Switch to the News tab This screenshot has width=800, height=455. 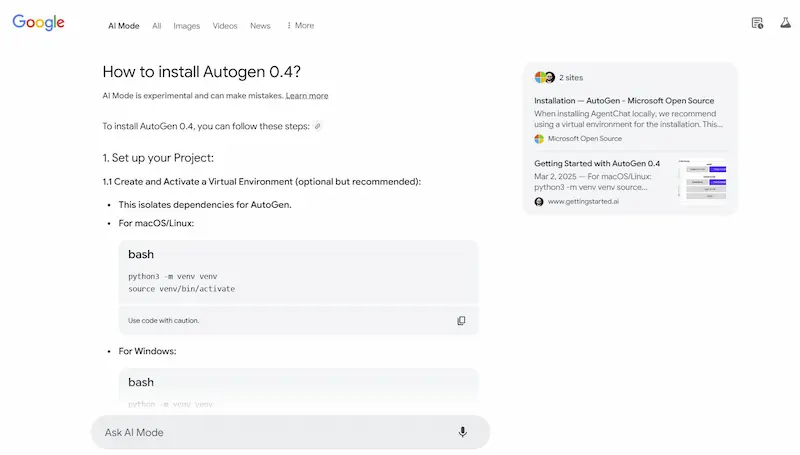[260, 26]
